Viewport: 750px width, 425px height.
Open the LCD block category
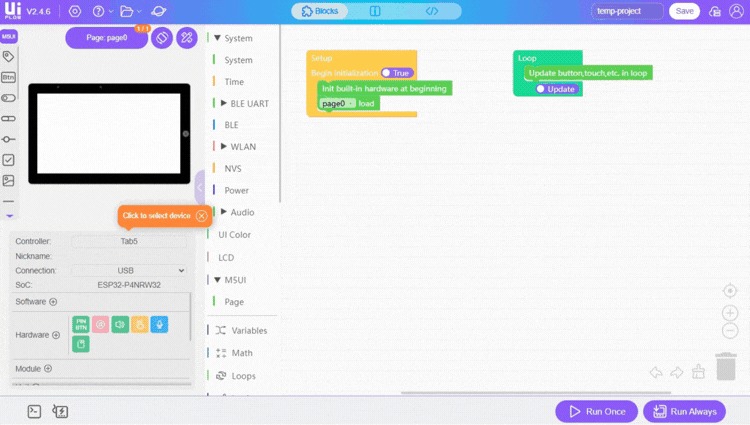[226, 258]
